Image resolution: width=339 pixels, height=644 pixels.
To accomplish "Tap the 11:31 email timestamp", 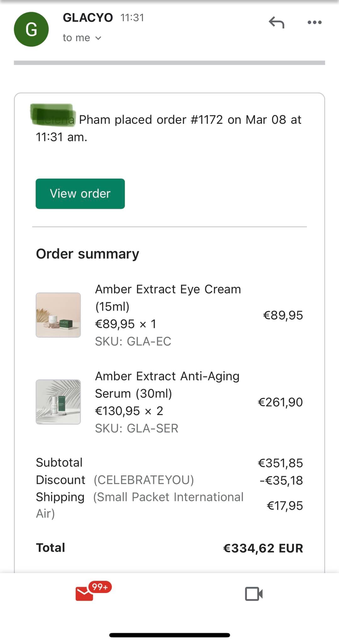I will pos(132,18).
